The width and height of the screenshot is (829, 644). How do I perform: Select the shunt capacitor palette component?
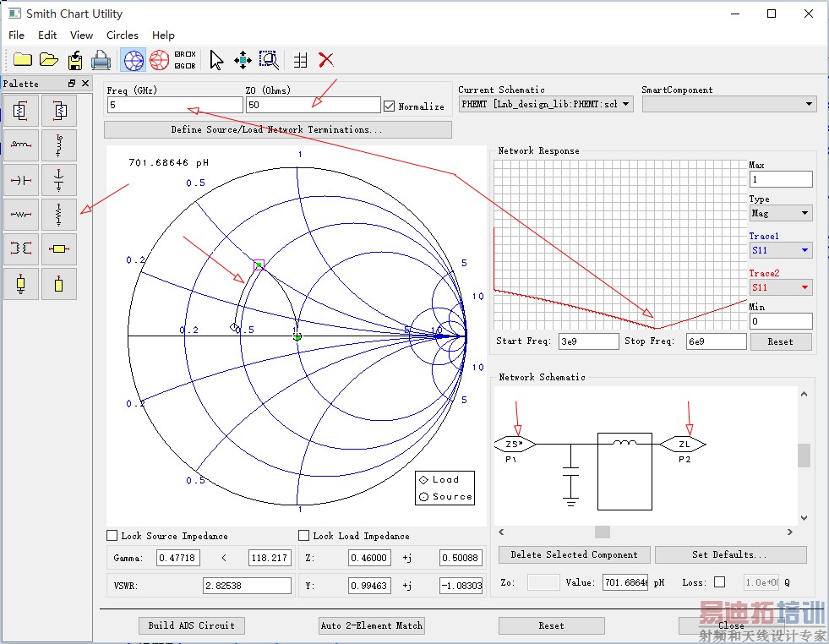[58, 180]
